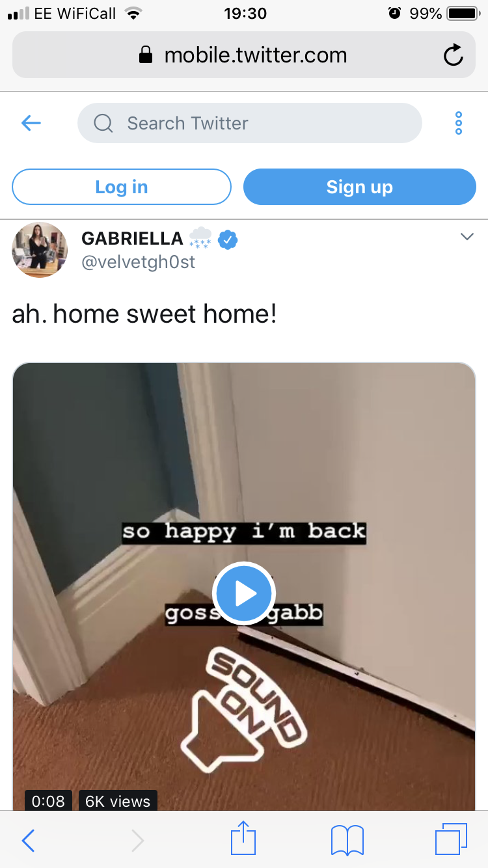Click the Log in button
Screen dimensions: 488x868
click(x=122, y=187)
